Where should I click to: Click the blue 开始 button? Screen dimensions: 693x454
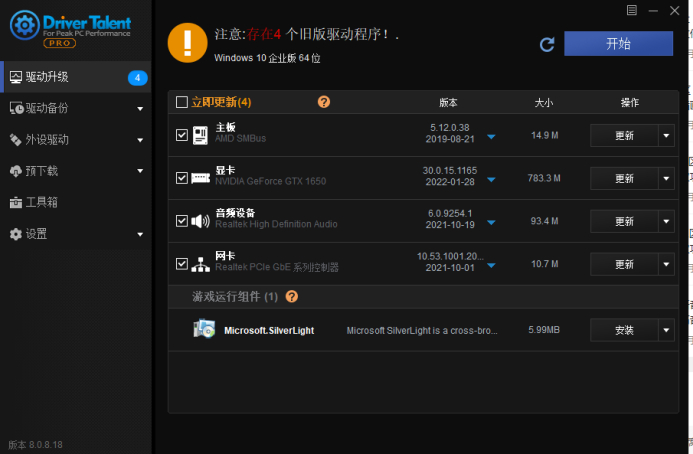coord(618,43)
